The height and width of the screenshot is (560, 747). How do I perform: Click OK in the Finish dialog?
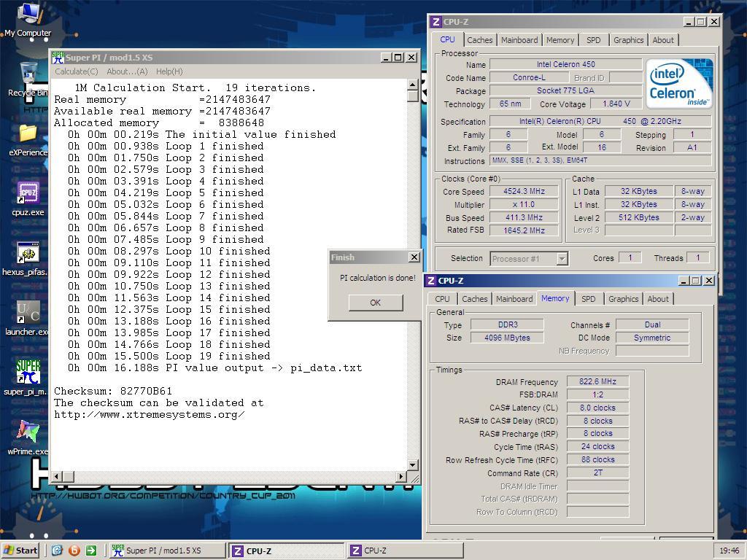pyautogui.click(x=376, y=303)
